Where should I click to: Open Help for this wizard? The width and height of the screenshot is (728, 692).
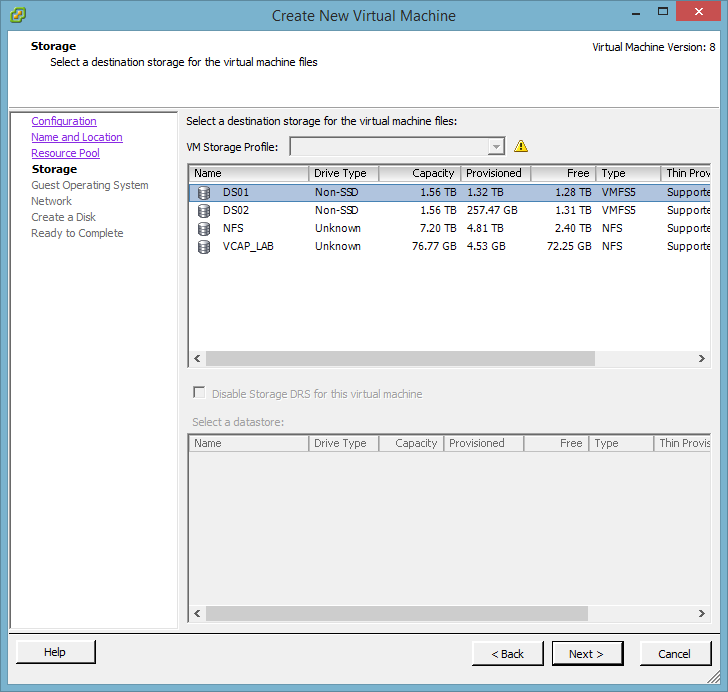click(x=55, y=653)
